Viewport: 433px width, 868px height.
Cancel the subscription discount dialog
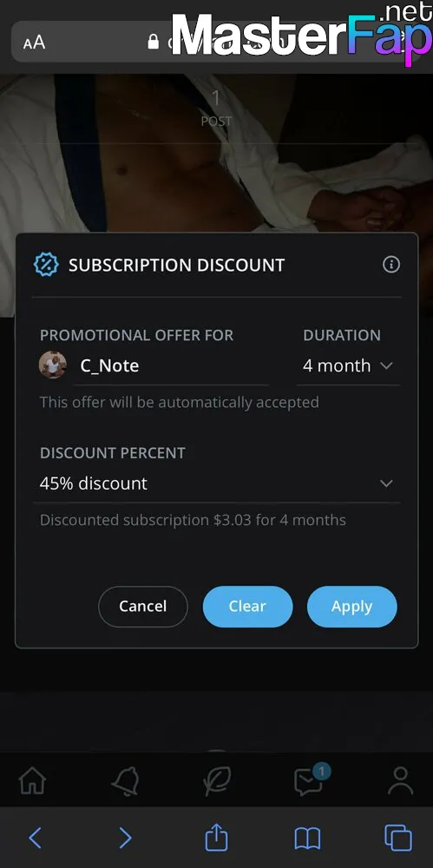click(x=143, y=606)
